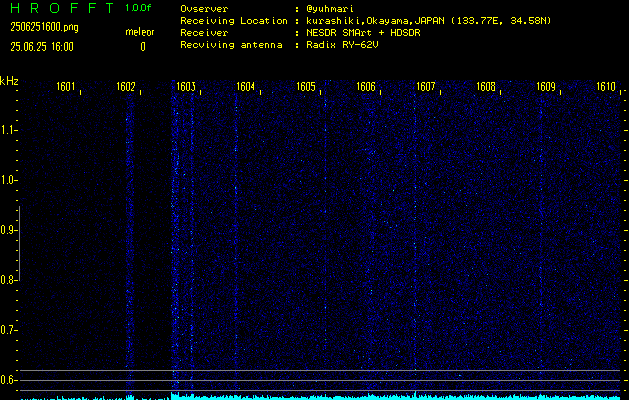Click the observer name @yuhmari
The width and height of the screenshot is (629, 400).
[x=330, y=9]
